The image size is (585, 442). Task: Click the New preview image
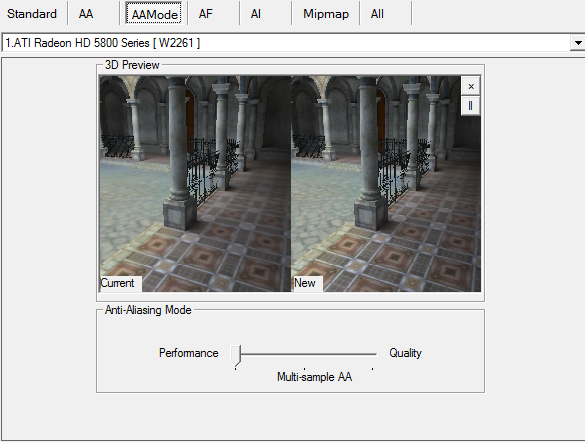386,184
